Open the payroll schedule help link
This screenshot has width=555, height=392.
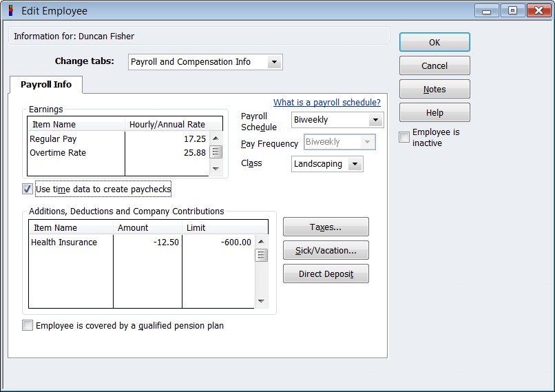point(326,103)
